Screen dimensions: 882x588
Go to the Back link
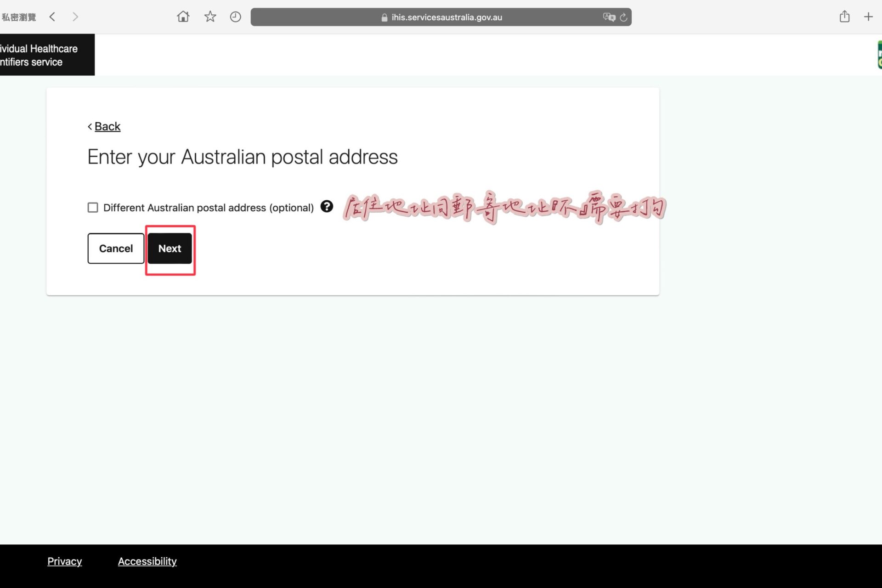tap(107, 126)
